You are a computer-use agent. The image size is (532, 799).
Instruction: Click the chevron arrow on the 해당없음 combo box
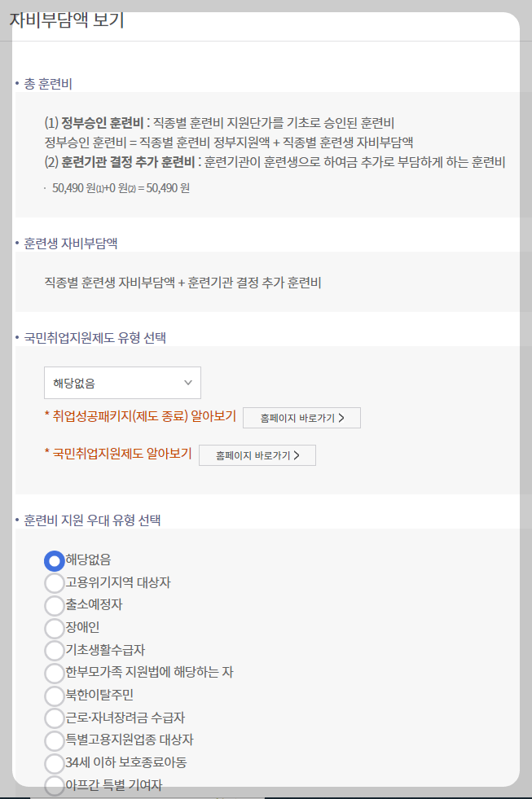[x=188, y=382]
